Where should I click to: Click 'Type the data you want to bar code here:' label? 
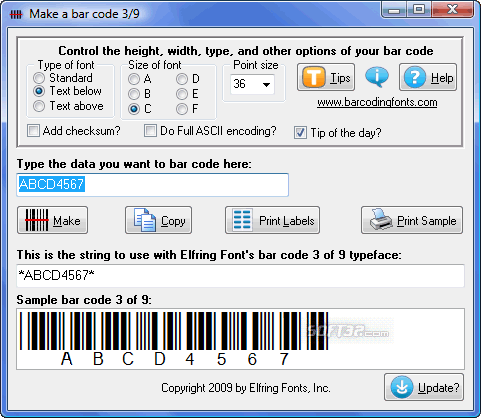point(134,164)
